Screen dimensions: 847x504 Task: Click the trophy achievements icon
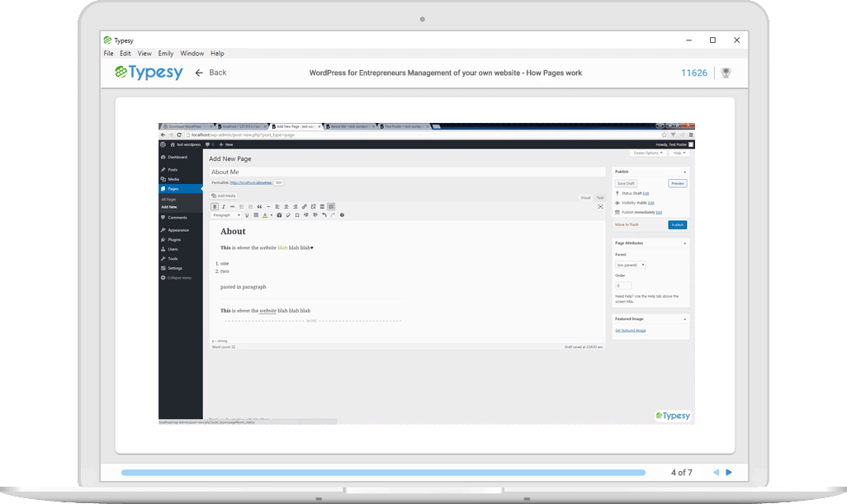726,73
